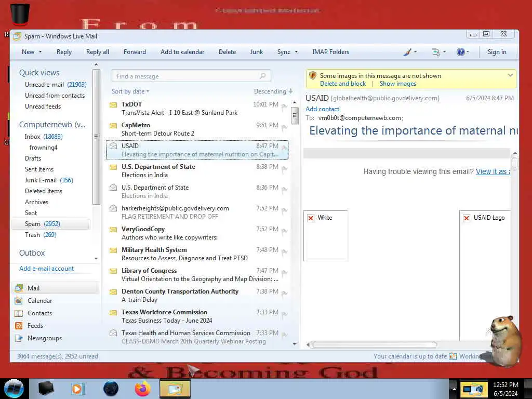Click Junk in the toolbar
The image size is (532, 399).
(257, 52)
